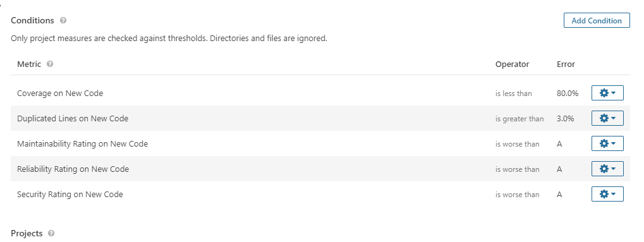Show help tooltip beside Projects heading

click(x=51, y=233)
